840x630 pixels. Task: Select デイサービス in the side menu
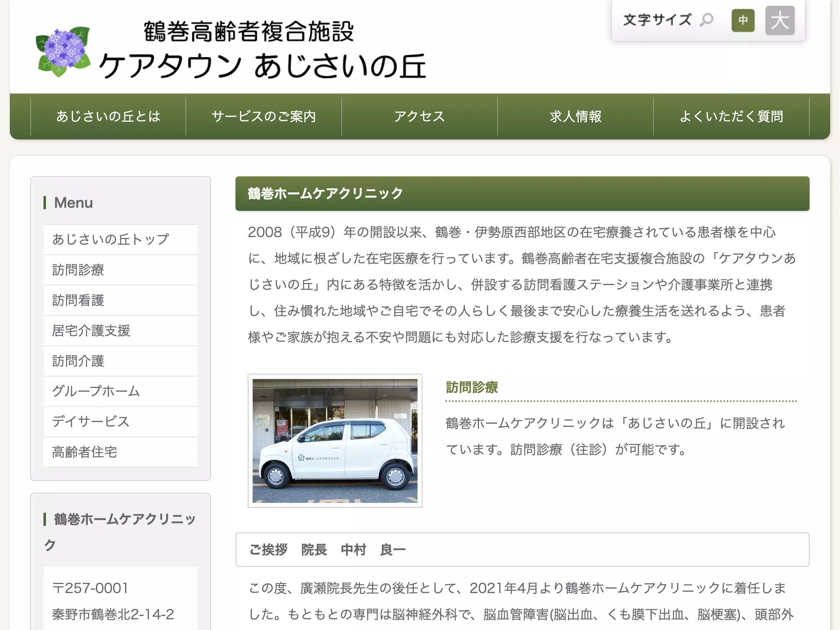coord(121,422)
